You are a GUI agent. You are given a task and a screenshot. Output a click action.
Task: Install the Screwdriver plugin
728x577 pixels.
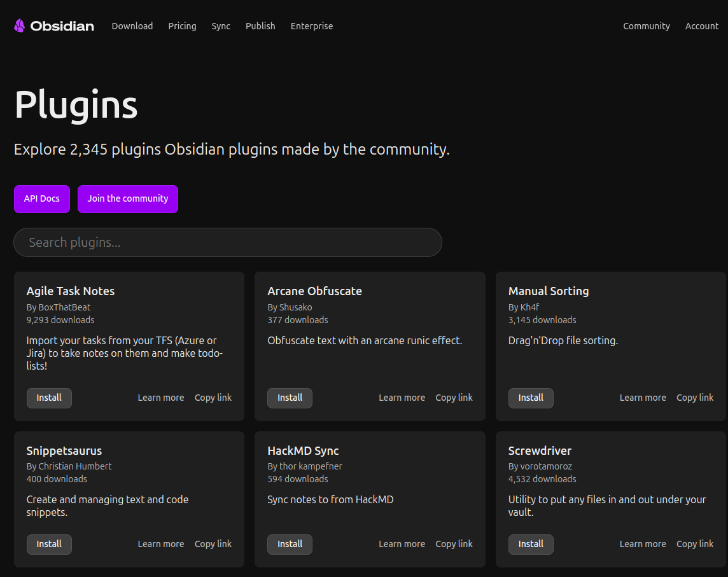531,545
